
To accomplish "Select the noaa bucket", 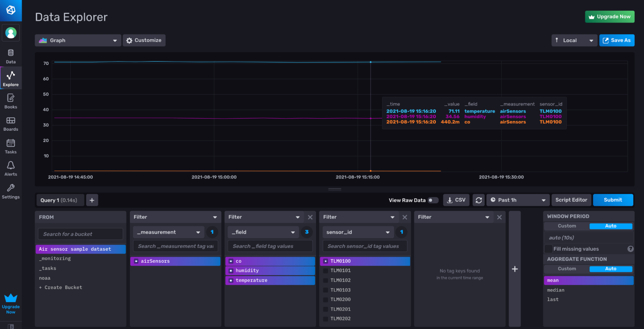I will coord(81,278).
